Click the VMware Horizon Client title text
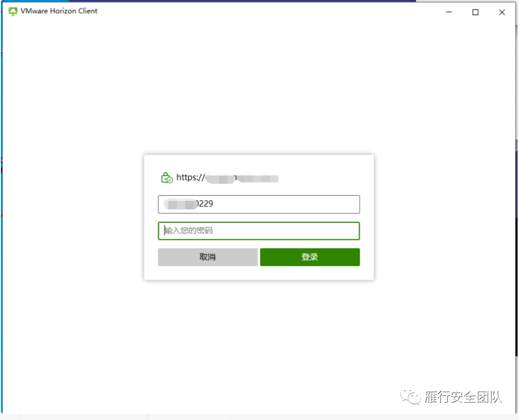 pos(59,11)
